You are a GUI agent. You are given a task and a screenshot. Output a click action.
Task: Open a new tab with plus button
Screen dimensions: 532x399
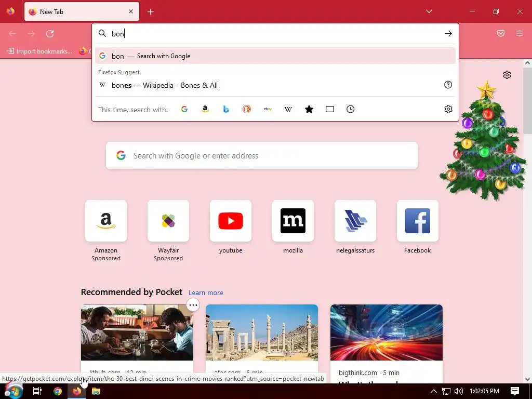(150, 12)
